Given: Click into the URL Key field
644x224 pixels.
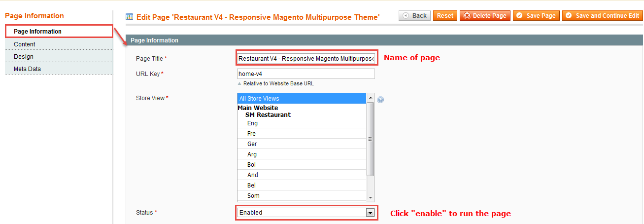Looking at the screenshot, I should (306, 74).
